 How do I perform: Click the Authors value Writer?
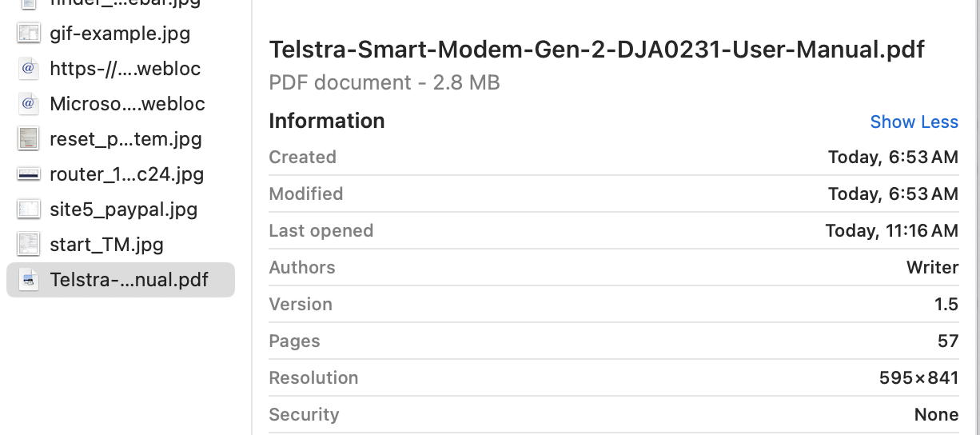932,267
